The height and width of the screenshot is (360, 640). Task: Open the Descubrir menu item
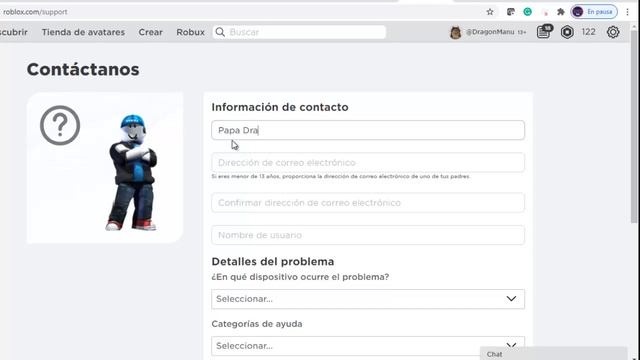[13, 32]
